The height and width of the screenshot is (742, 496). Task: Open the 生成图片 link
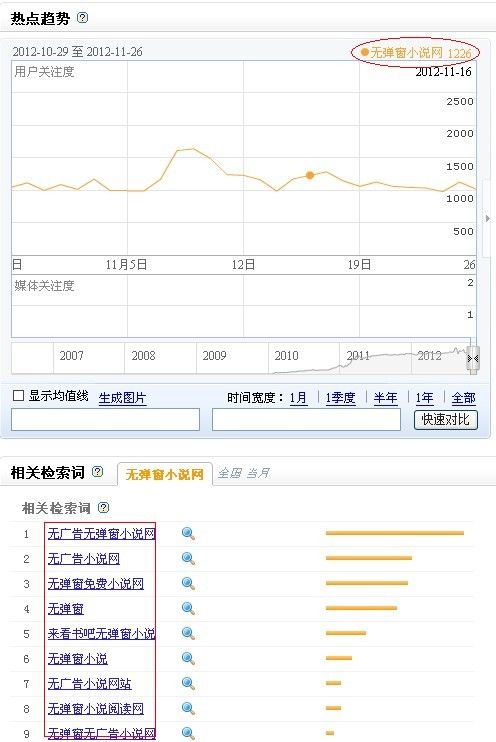[122, 398]
